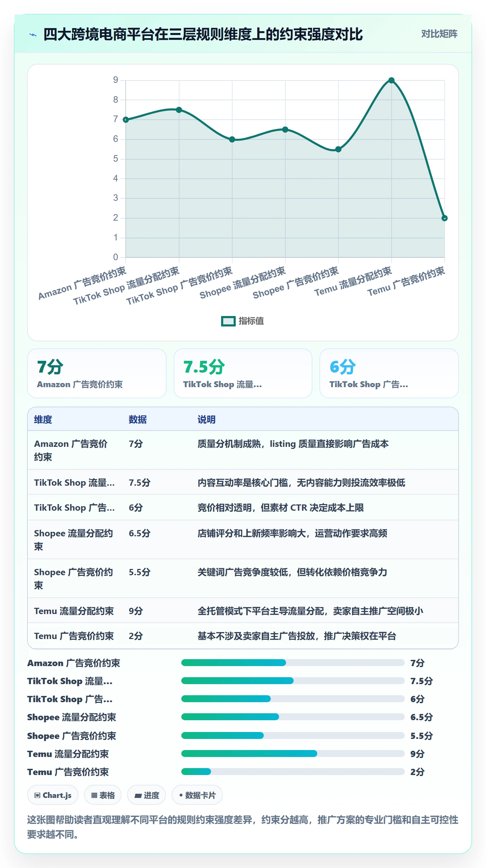Image resolution: width=486 pixels, height=868 pixels.
Task: Click the Temu 流量分配约束 progress bar
Action: click(293, 754)
